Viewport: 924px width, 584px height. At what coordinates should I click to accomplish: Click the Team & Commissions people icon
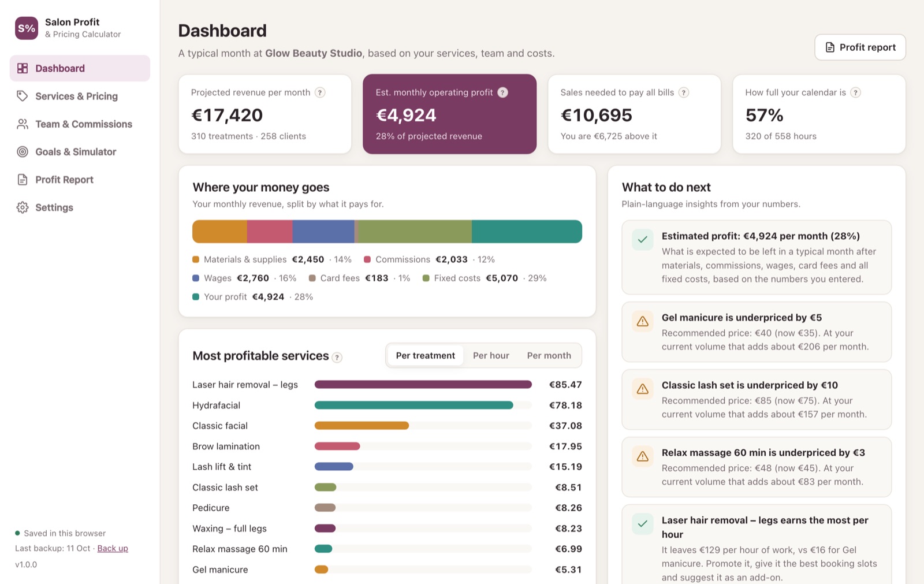[x=23, y=124]
